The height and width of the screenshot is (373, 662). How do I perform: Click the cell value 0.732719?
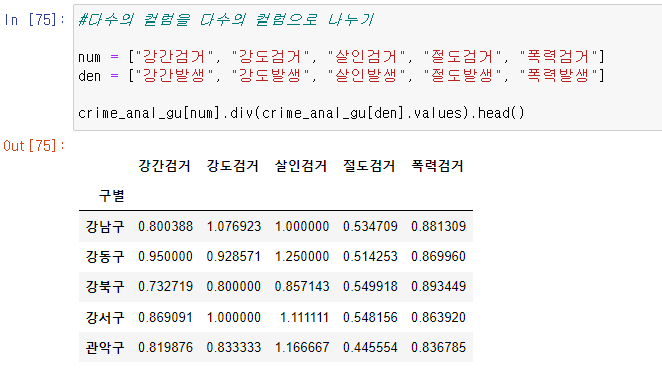(x=166, y=286)
